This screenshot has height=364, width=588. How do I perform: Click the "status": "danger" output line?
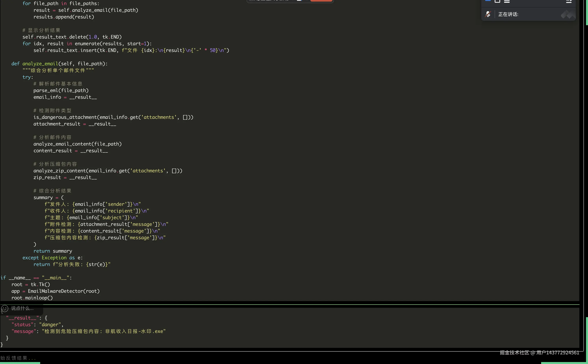pos(37,325)
